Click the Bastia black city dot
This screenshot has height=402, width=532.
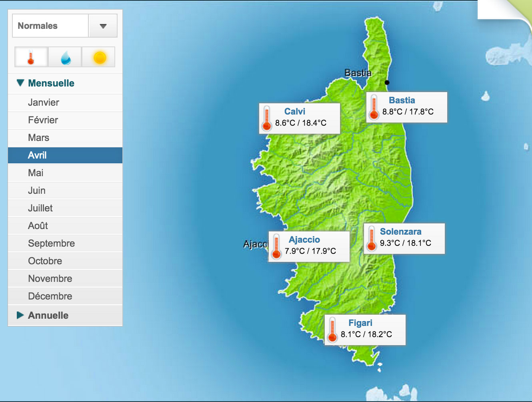click(x=387, y=82)
